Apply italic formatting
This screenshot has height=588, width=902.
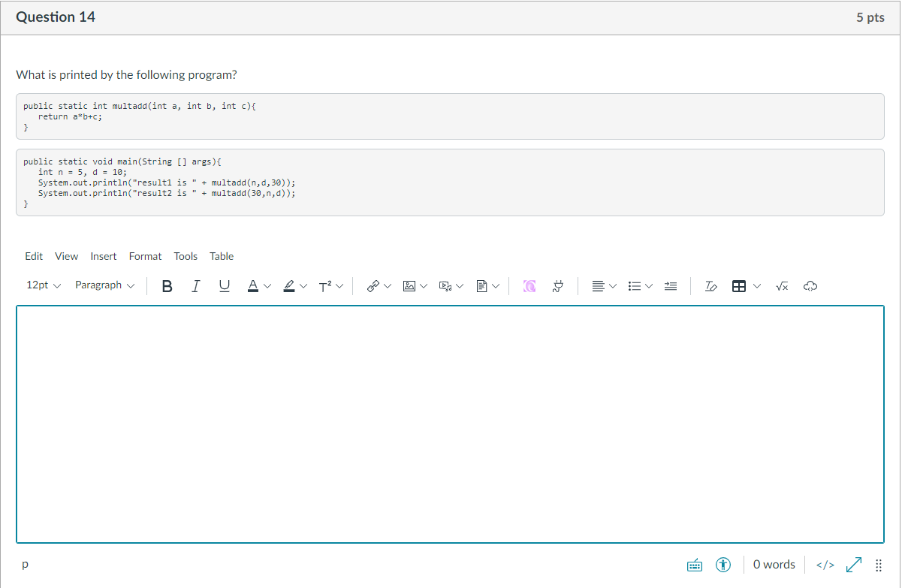click(x=195, y=285)
